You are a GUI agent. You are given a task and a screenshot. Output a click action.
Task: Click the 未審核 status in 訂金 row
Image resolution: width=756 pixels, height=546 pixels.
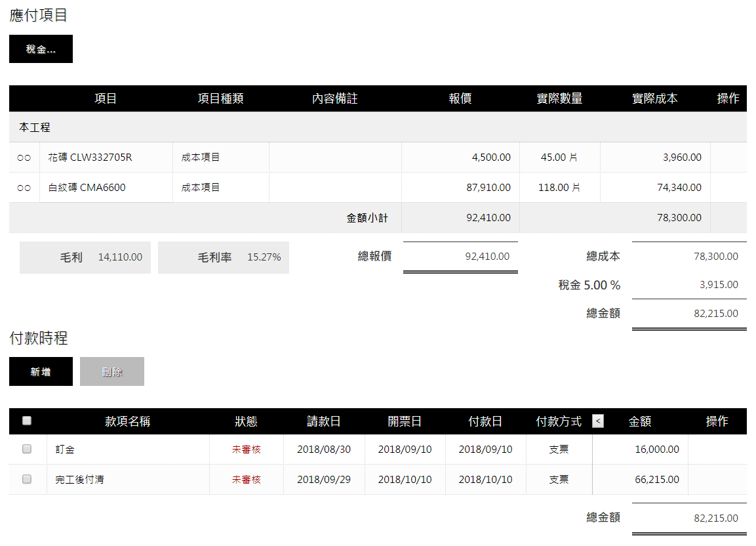(246, 450)
